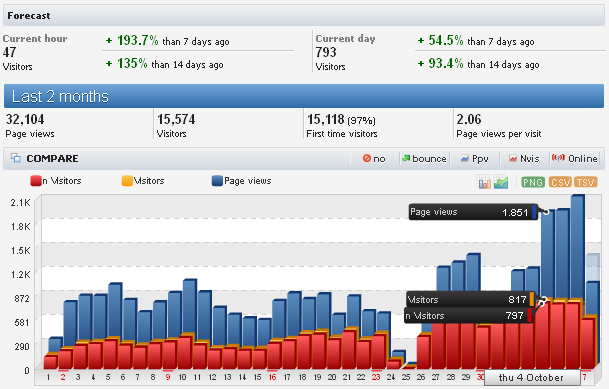609x389 pixels.
Task: Click the green bounce arrow icon
Action: (x=406, y=158)
